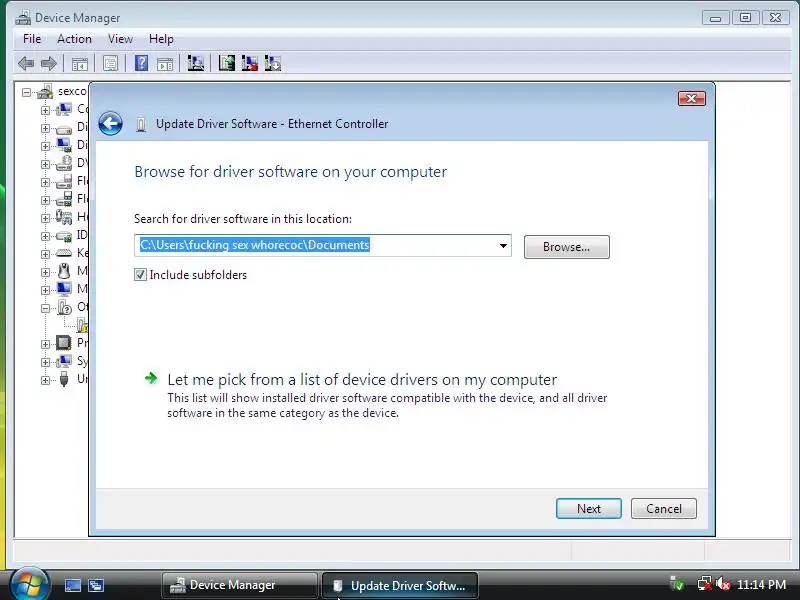Image resolution: width=800 pixels, height=600 pixels.
Task: Open the Action menu
Action: click(x=74, y=39)
